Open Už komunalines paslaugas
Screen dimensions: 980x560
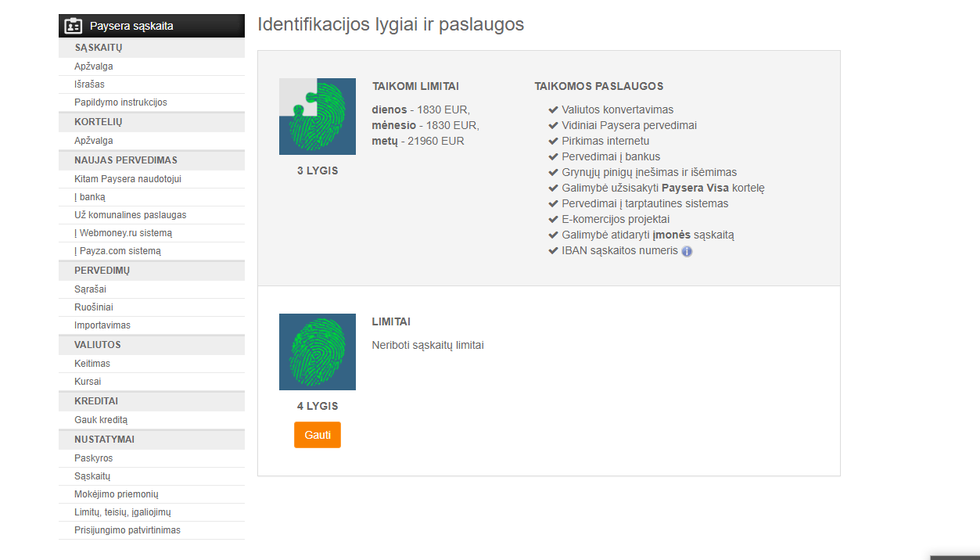click(131, 215)
